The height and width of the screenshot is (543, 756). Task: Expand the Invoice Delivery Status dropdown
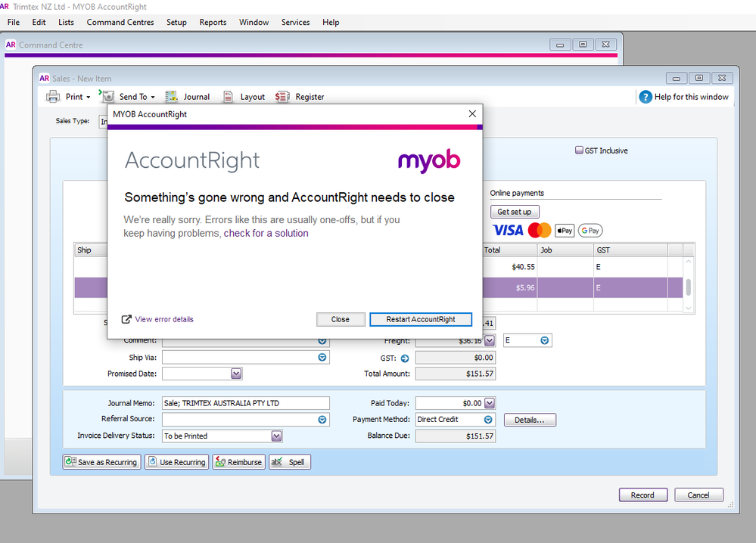(x=277, y=436)
